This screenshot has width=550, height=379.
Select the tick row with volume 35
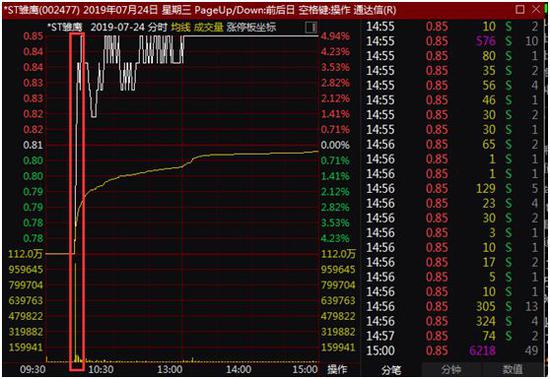452,71
